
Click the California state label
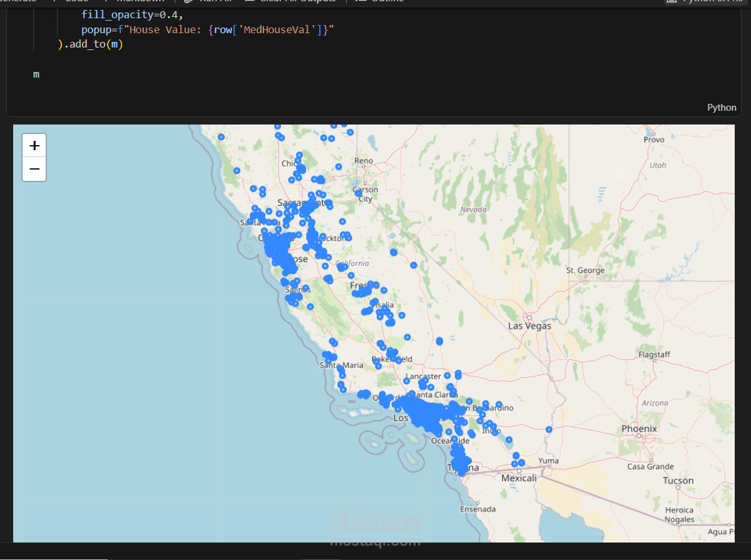coord(352,263)
